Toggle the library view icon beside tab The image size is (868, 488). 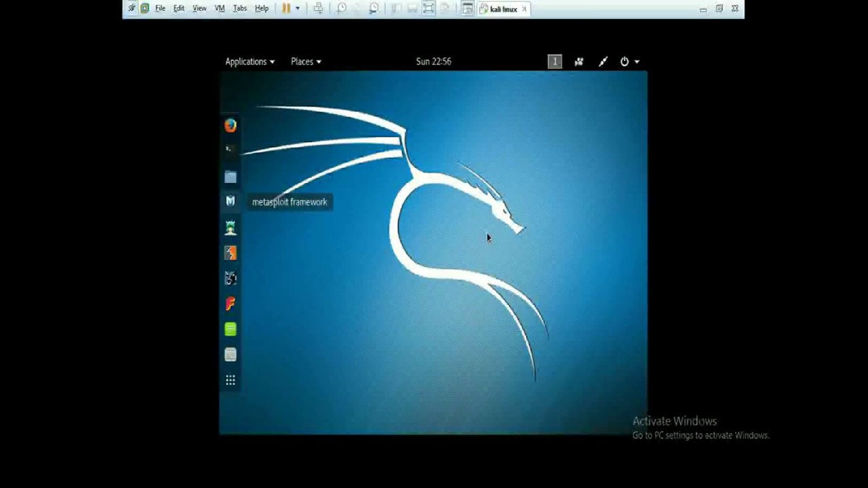tap(467, 9)
